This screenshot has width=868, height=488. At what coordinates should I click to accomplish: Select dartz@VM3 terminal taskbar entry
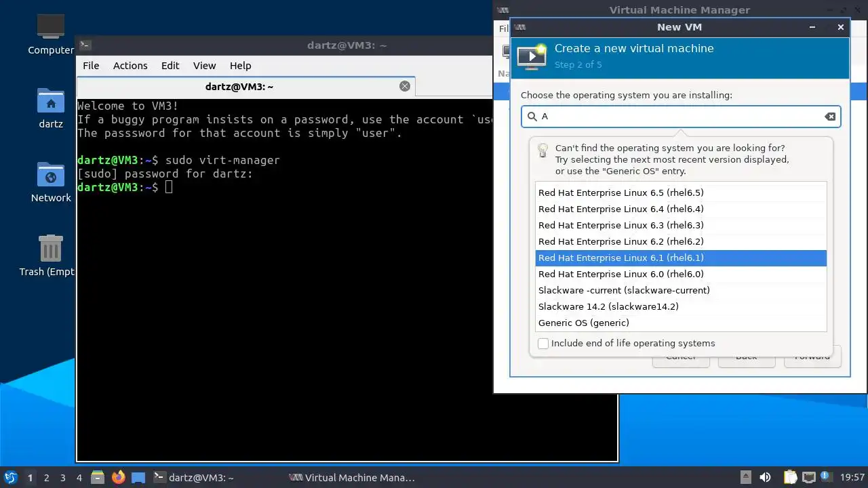193,477
